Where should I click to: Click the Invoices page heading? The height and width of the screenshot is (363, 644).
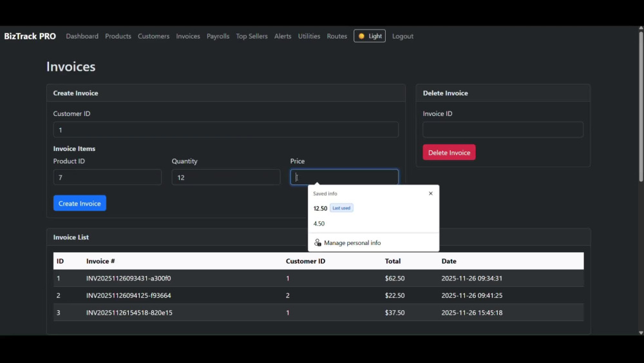pyautogui.click(x=71, y=66)
